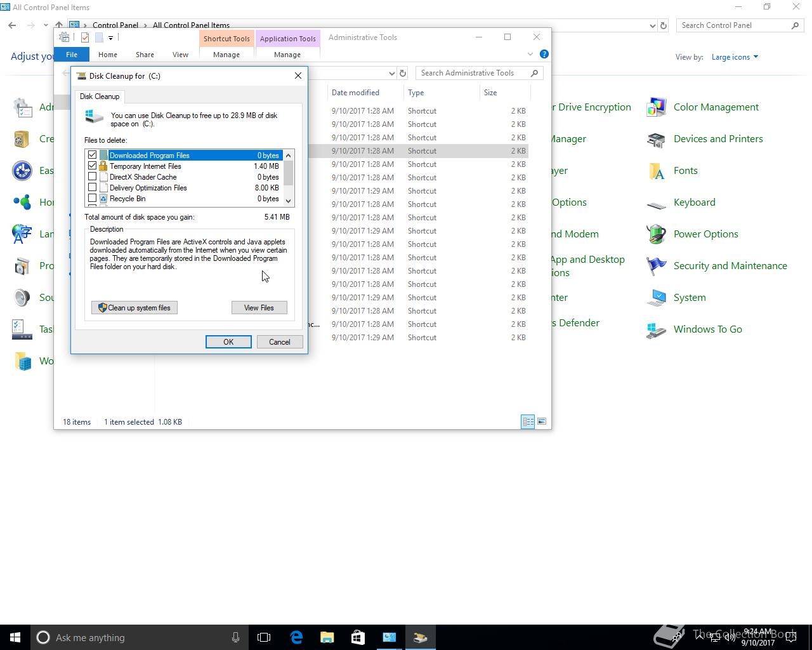
Task: Click the Cortana microphone icon
Action: click(x=235, y=637)
